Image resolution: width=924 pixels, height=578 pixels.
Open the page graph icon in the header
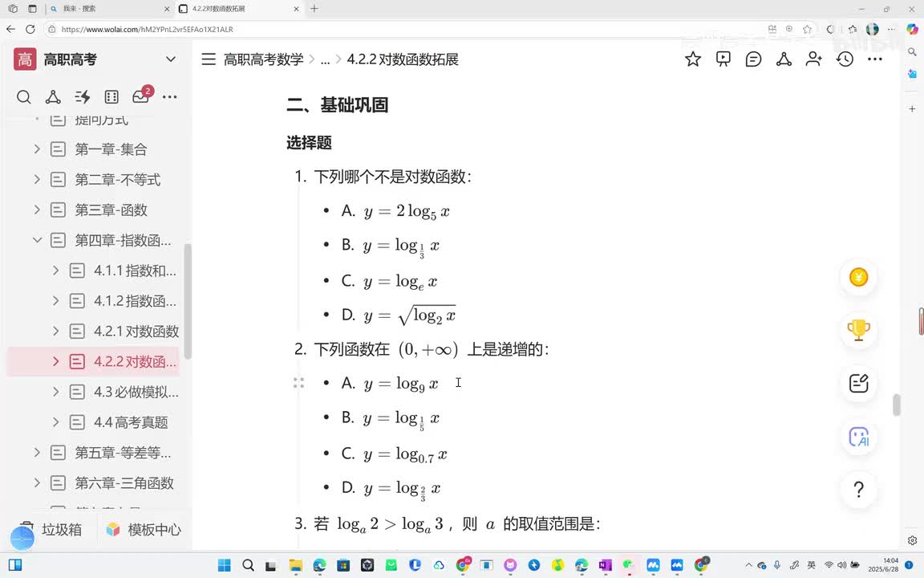click(x=784, y=59)
